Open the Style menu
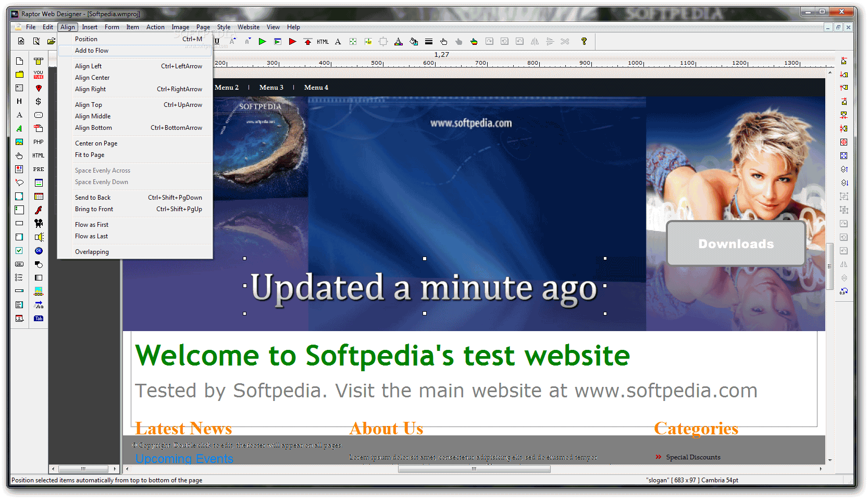The height and width of the screenshot is (499, 868). [x=224, y=27]
